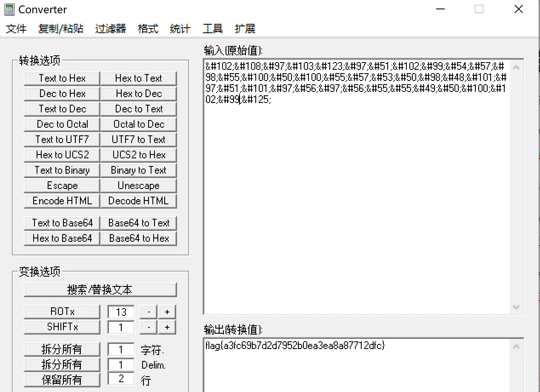The image size is (540, 392).
Task: Run the Decode HTML conversion
Action: coord(139,200)
